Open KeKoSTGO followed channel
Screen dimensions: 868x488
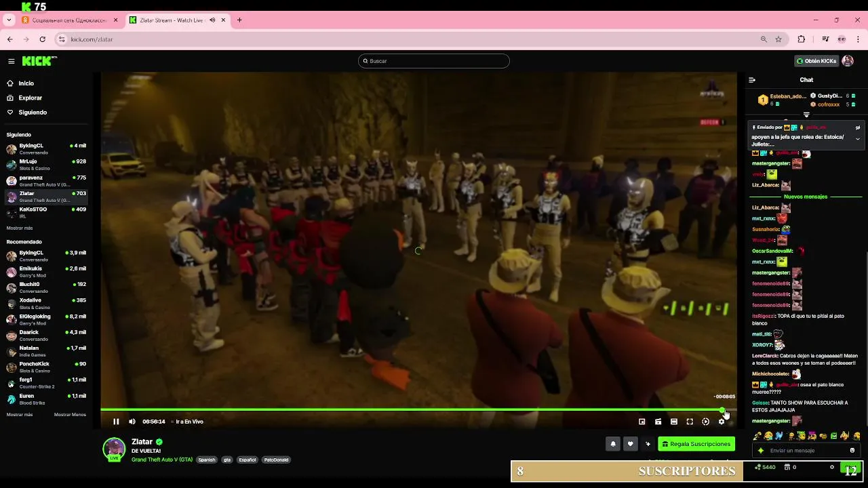46,212
